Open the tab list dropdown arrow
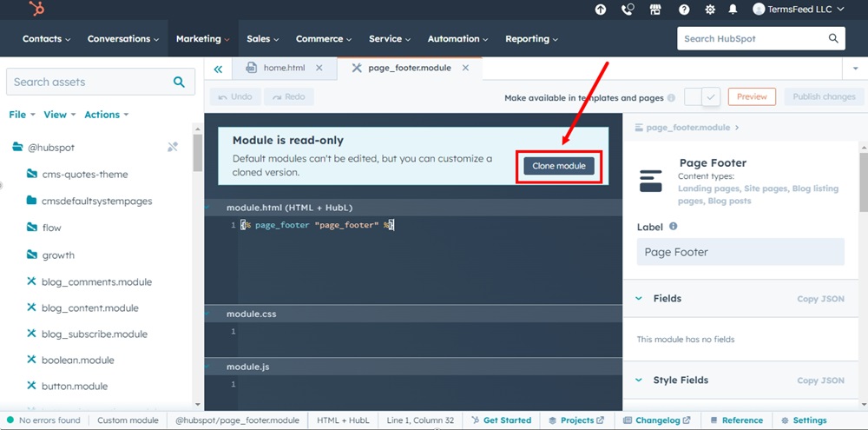Viewport: 868px width, 430px height. [856, 69]
